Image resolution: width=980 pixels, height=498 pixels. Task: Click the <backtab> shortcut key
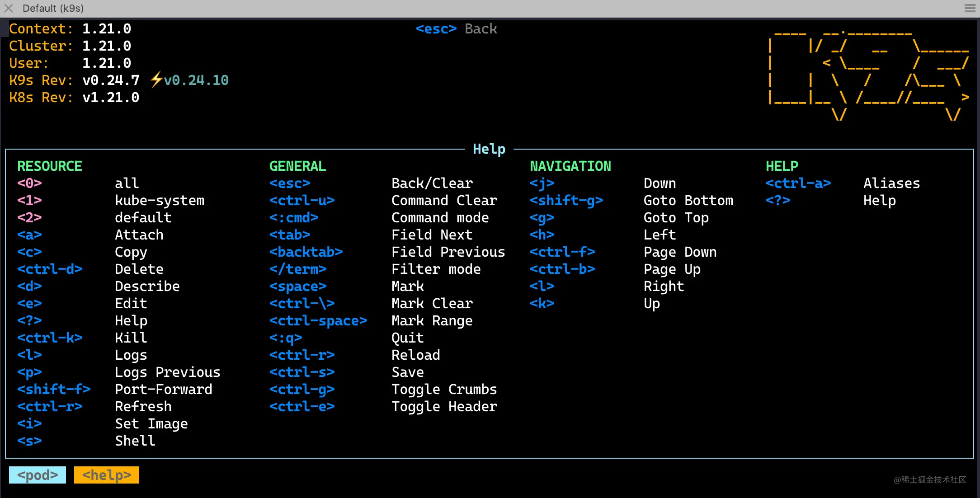tap(306, 252)
